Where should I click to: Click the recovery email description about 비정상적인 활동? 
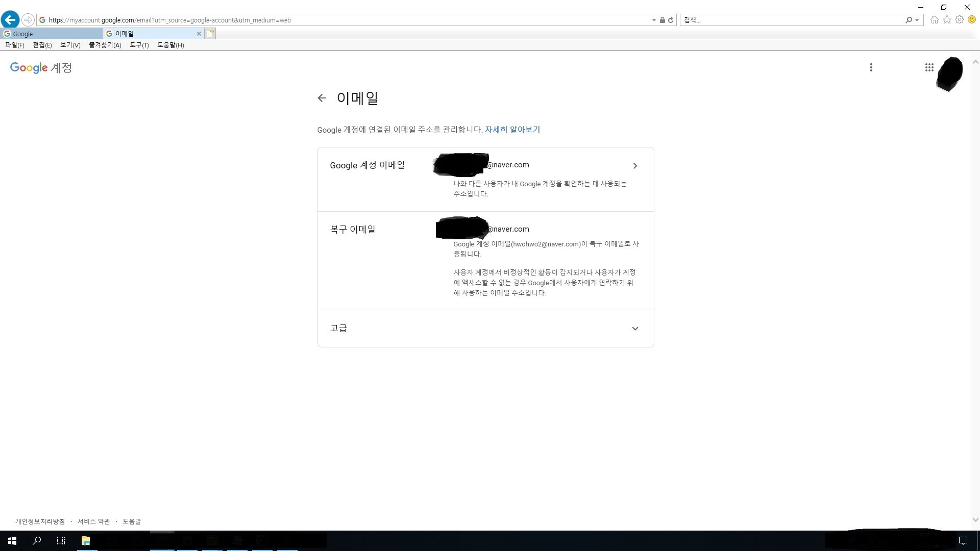point(545,283)
